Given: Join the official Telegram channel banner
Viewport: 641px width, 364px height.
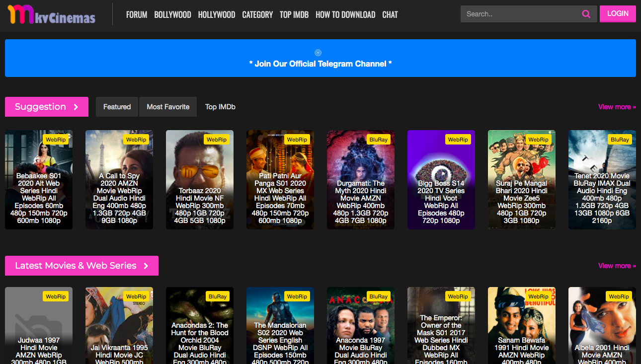Looking at the screenshot, I should pos(320,58).
